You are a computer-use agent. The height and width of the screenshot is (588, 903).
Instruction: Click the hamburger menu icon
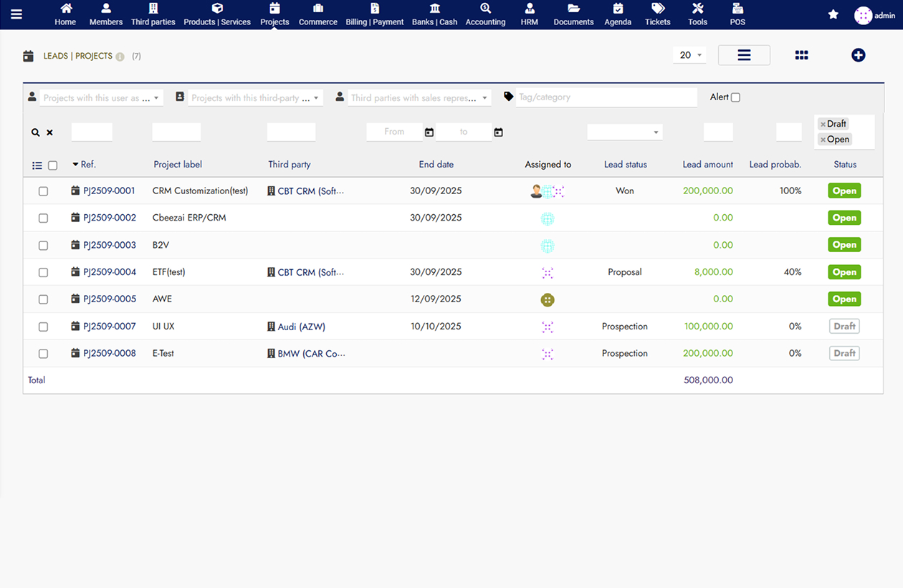[16, 14]
